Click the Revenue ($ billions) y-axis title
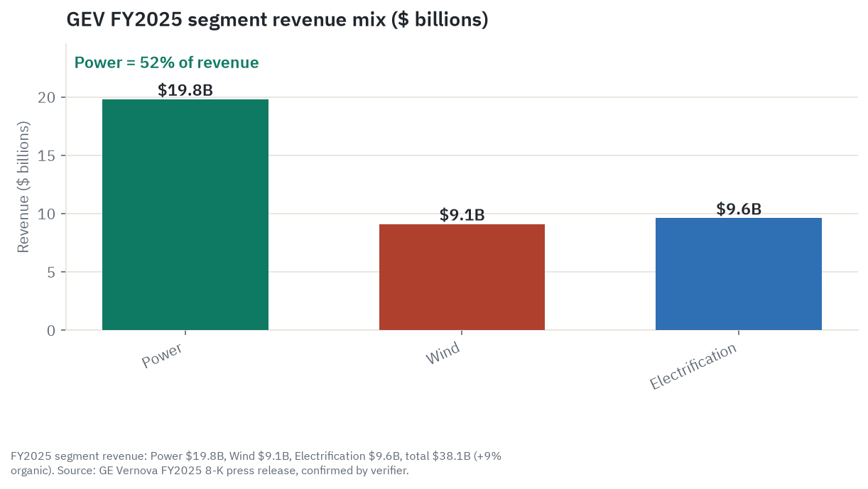The image size is (868, 489). click(x=23, y=187)
